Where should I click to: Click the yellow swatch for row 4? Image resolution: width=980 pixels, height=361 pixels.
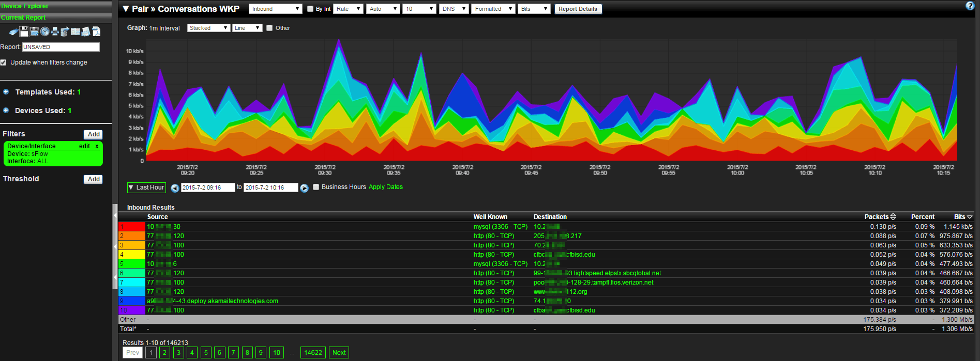132,255
